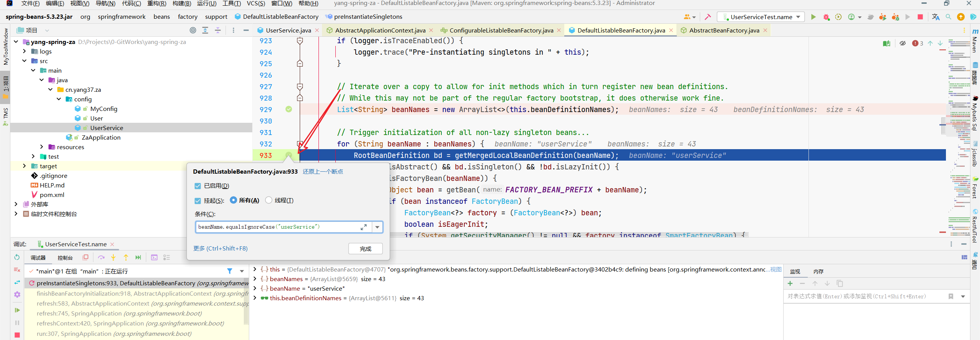Stop the running process with the red square in the top toolbar
Viewport: 980px width, 340px height.
coord(920,17)
